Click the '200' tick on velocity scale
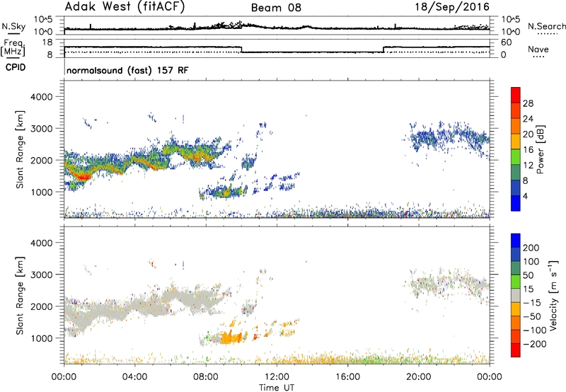 click(531, 248)
